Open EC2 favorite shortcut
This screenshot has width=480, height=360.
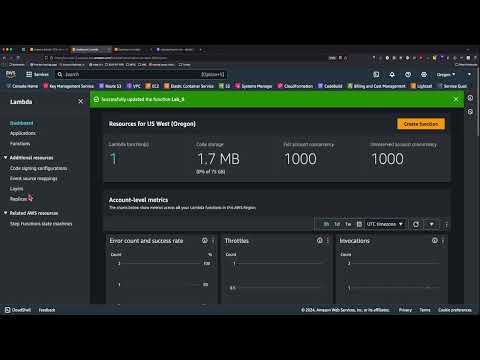(x=152, y=86)
